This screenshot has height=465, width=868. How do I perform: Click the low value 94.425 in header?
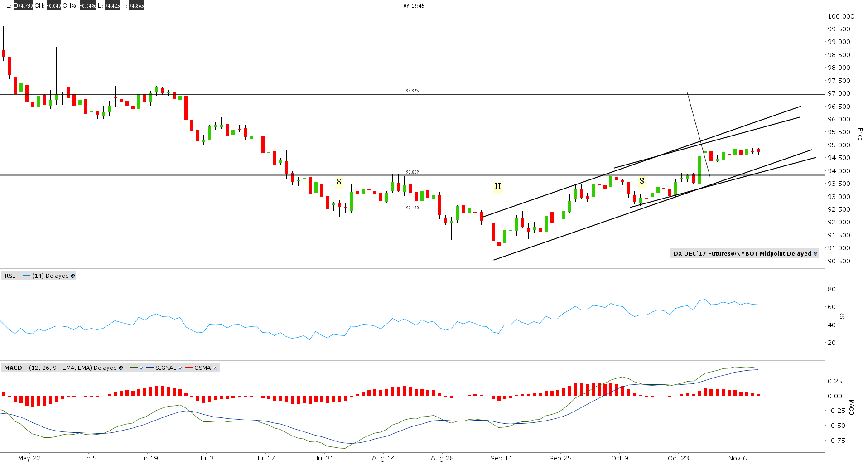tap(112, 6)
